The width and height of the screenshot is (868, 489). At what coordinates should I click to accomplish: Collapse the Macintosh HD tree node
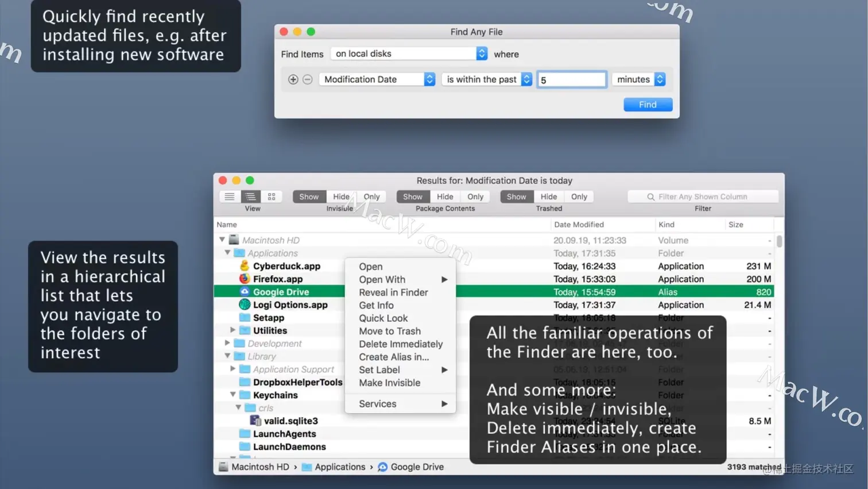point(222,240)
